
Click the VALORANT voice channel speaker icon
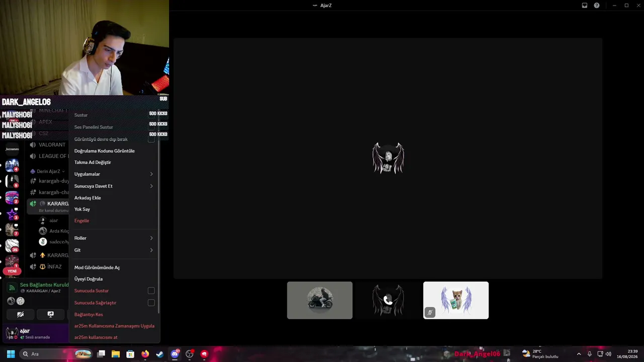coord(33,145)
